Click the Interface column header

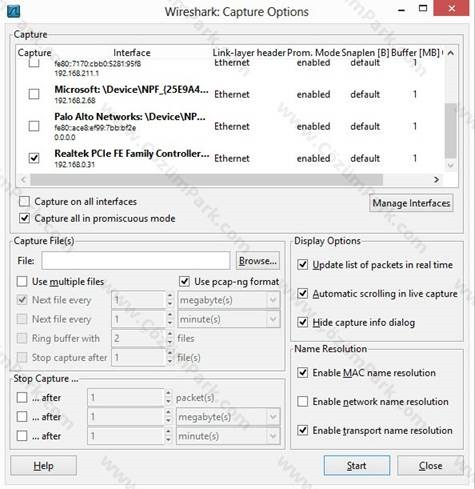(x=132, y=53)
